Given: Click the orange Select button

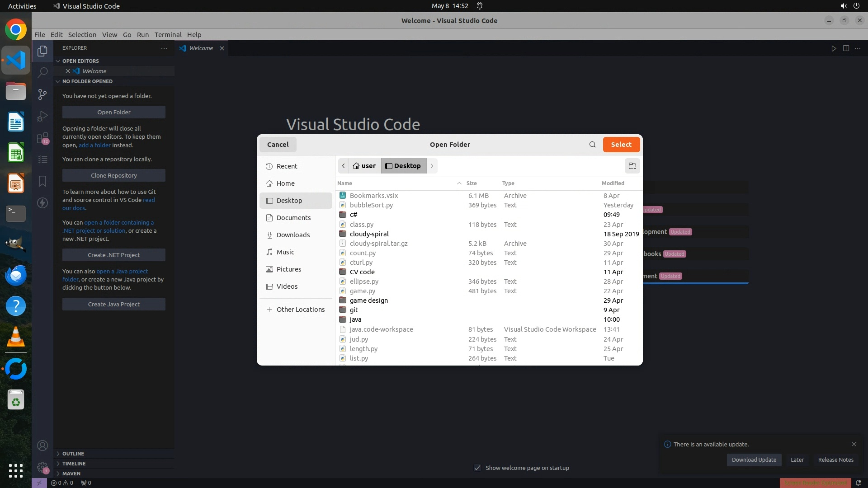Looking at the screenshot, I should [x=621, y=145].
